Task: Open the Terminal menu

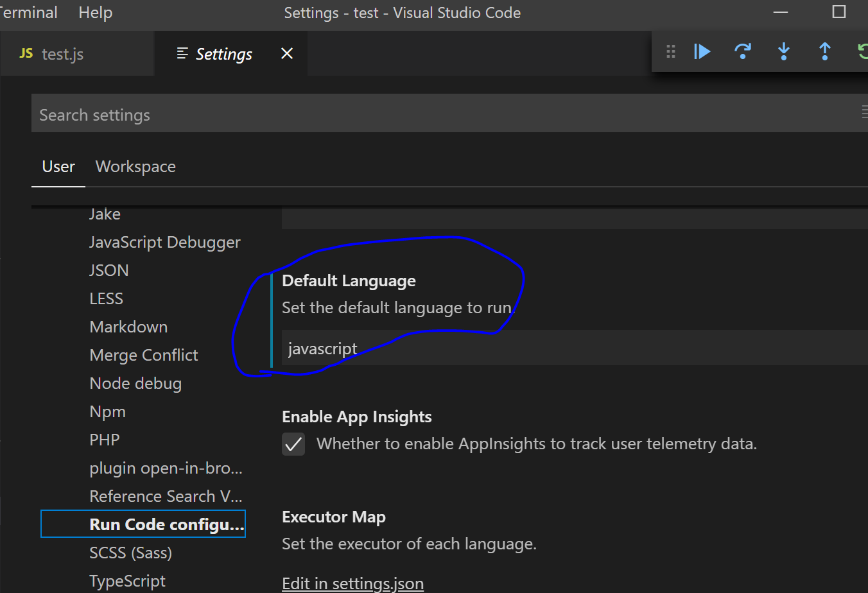Action: (29, 13)
